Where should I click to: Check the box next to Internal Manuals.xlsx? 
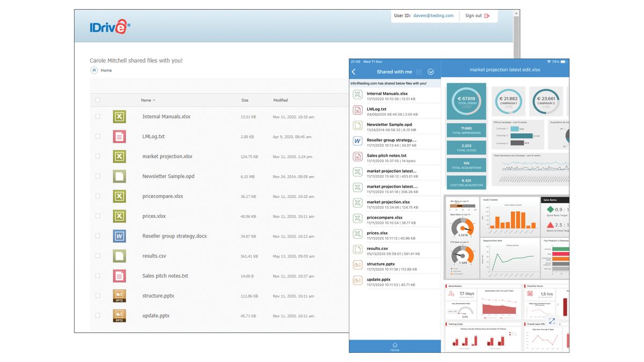[x=98, y=116]
